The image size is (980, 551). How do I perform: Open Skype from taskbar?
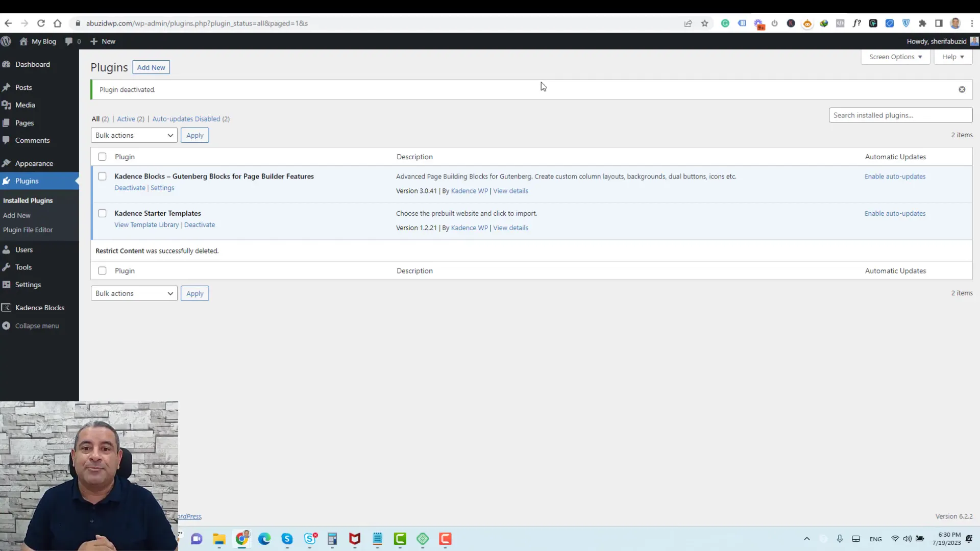[x=287, y=539]
